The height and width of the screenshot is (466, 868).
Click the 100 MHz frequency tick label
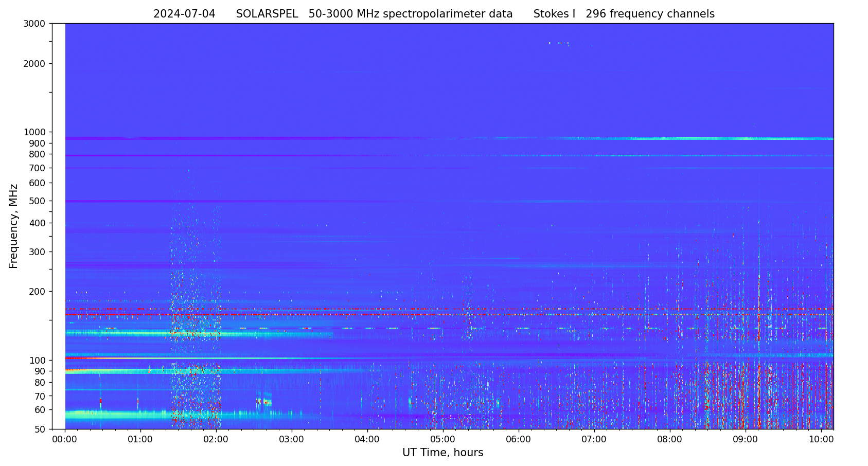pyautogui.click(x=37, y=361)
